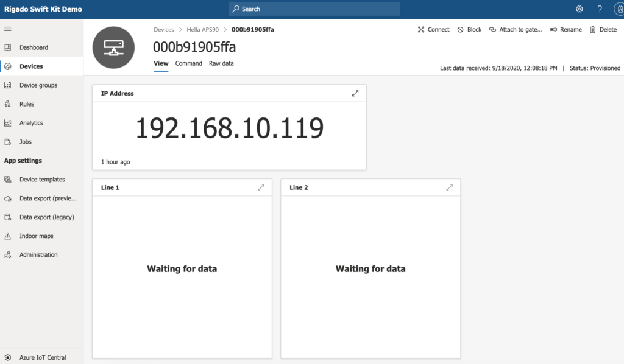Click the IP Address tile title
The width and height of the screenshot is (624, 364).
(117, 93)
